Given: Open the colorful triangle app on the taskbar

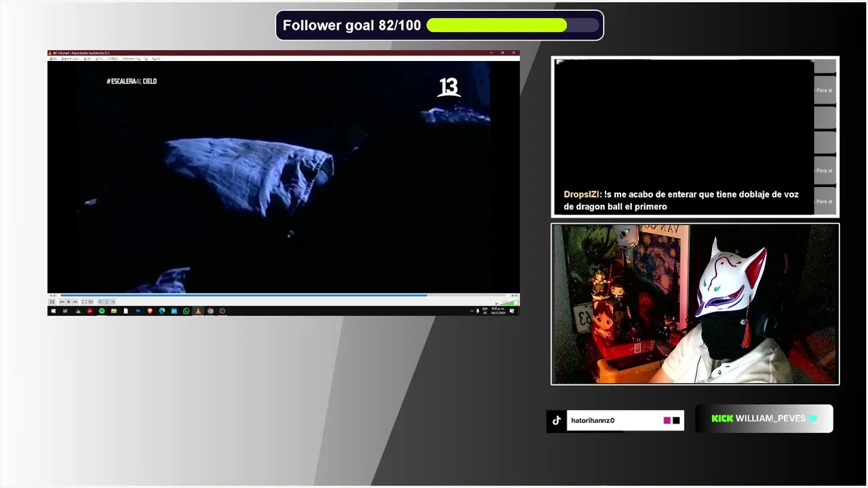Looking at the screenshot, I should pyautogui.click(x=77, y=311).
